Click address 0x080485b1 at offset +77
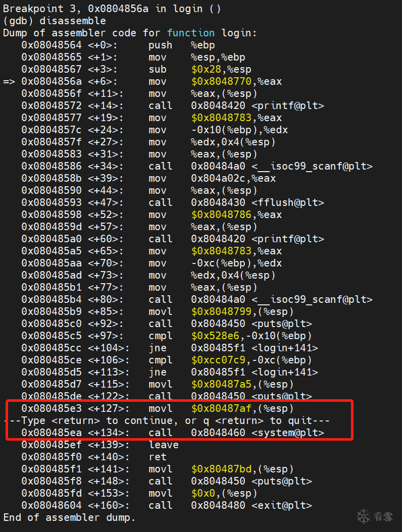This screenshot has width=402, height=532. coord(52,287)
